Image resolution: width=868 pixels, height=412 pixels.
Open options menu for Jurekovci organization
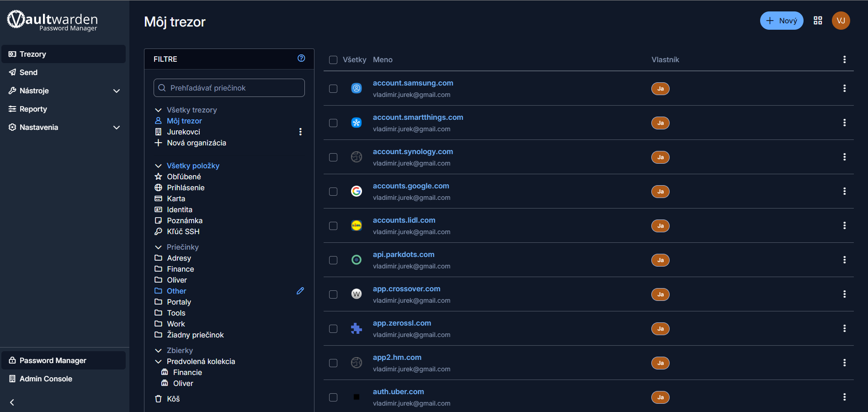tap(300, 132)
